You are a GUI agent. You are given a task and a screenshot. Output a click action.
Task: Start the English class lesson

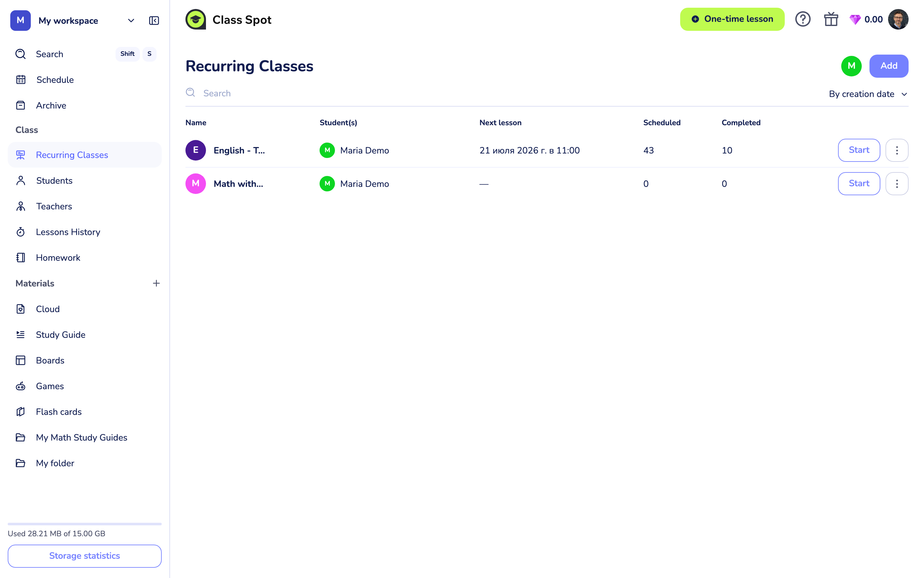pyautogui.click(x=859, y=150)
